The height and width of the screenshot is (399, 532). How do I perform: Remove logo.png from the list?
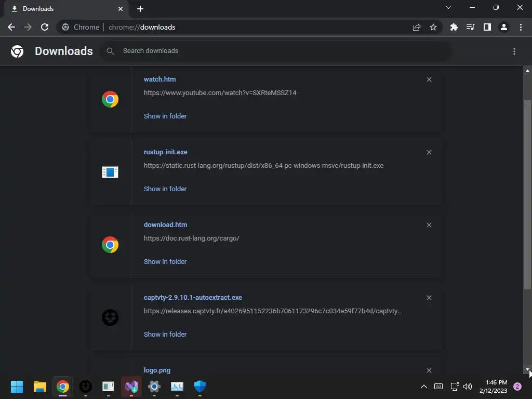tap(429, 370)
